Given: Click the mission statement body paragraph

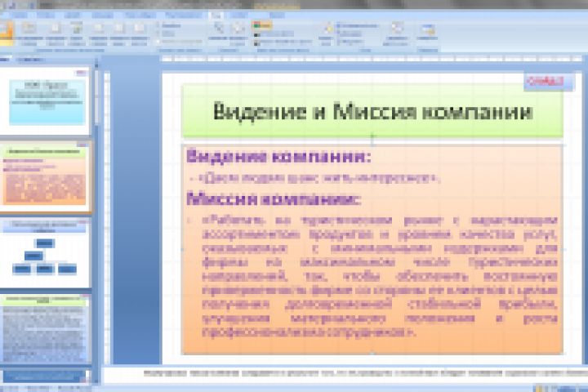Looking at the screenshot, I should pos(380,276).
